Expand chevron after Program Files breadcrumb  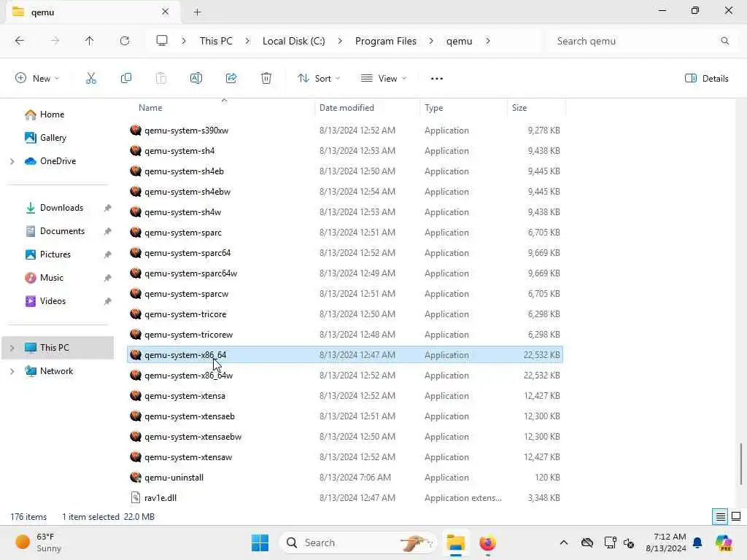coord(431,41)
